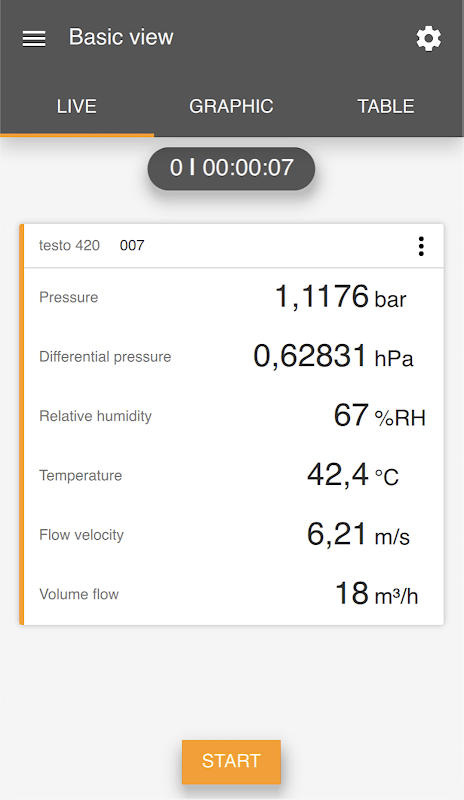Select the Volume flow label
Image resolution: width=464 pixels, height=800 pixels.
79,594
